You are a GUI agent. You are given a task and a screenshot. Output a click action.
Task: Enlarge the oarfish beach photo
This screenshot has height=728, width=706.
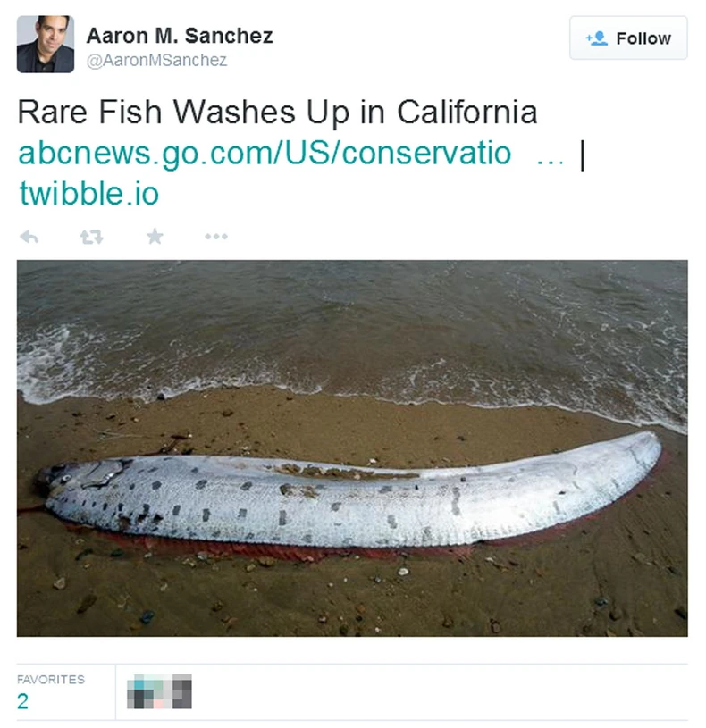tap(352, 448)
